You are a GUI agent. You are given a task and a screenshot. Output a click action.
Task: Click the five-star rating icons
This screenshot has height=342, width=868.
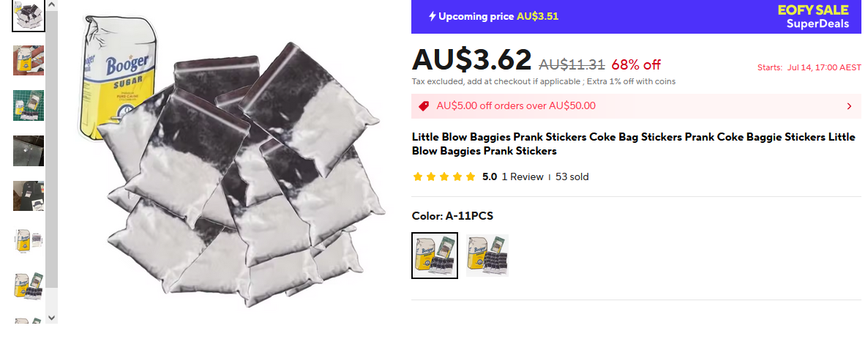(x=444, y=176)
